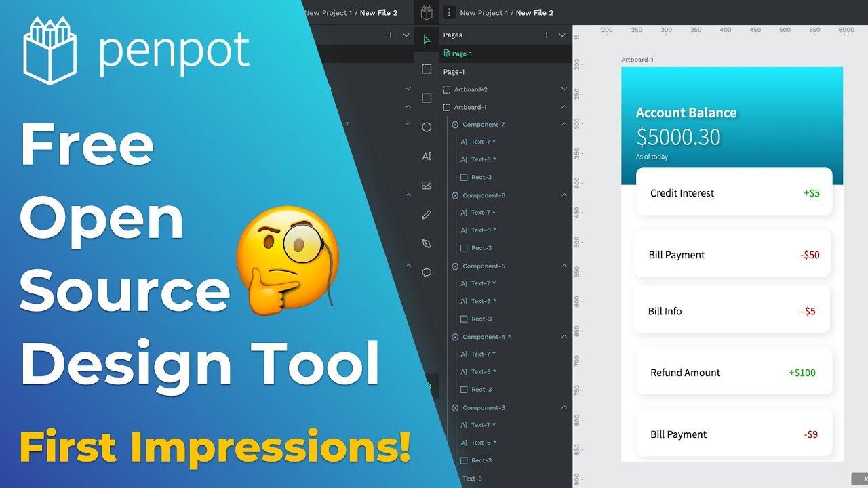Select the Image insert tool
The width and height of the screenshot is (868, 488).
coord(427,186)
